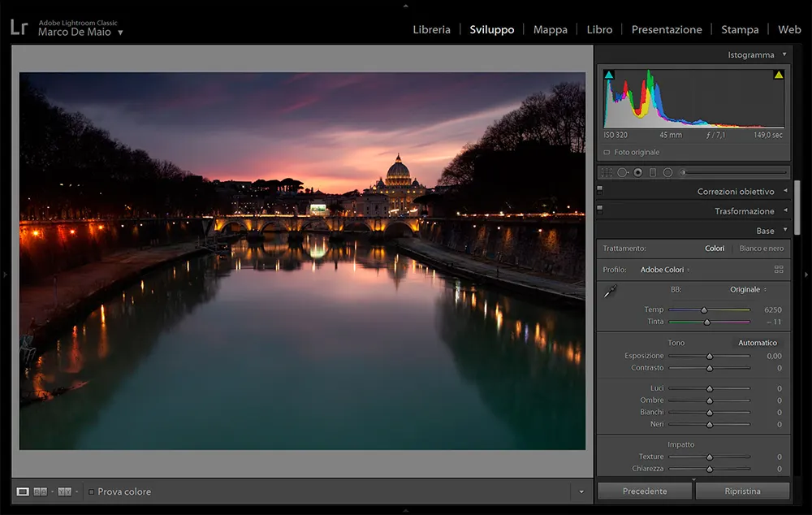Open the Mappa module tab

[x=550, y=29]
